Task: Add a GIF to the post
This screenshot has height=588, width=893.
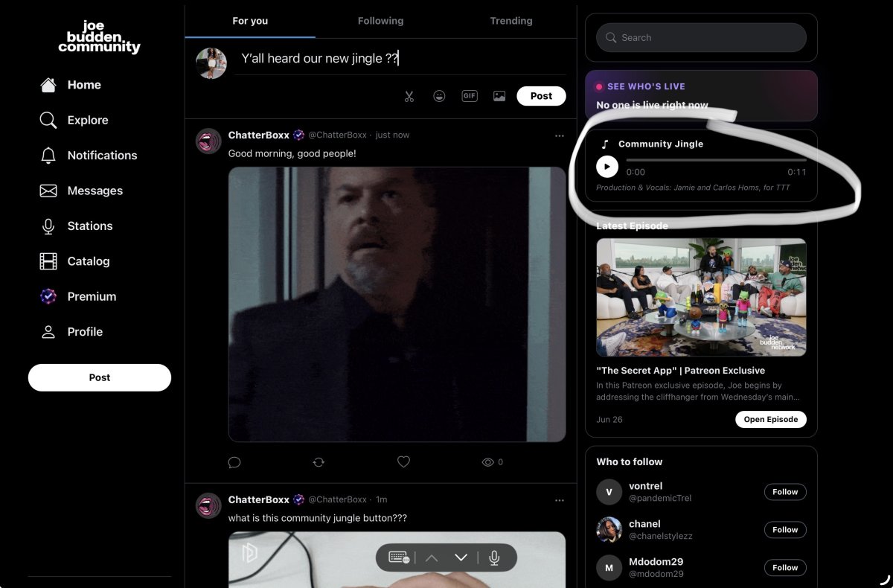Action: pyautogui.click(x=469, y=96)
